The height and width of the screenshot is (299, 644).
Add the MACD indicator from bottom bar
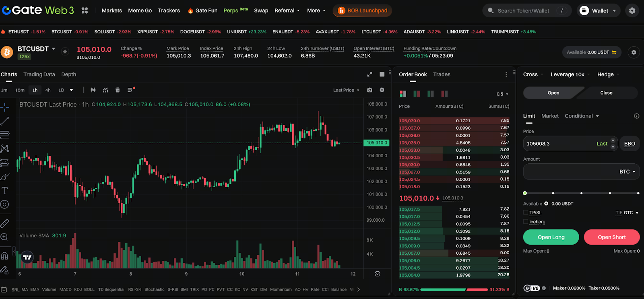pyautogui.click(x=65, y=289)
